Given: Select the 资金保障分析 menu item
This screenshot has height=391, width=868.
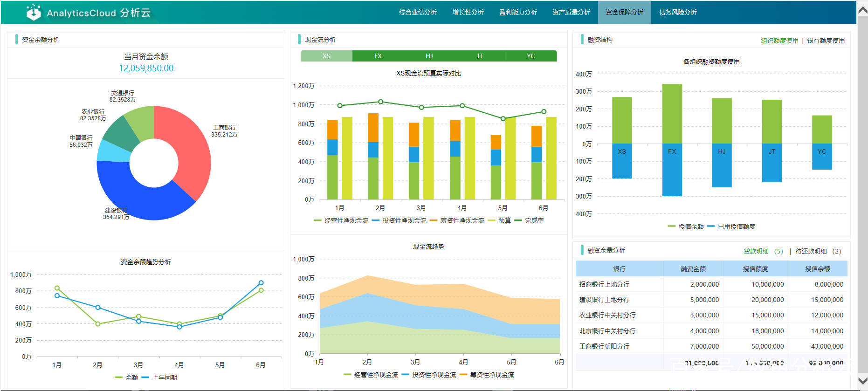Looking at the screenshot, I should point(624,12).
